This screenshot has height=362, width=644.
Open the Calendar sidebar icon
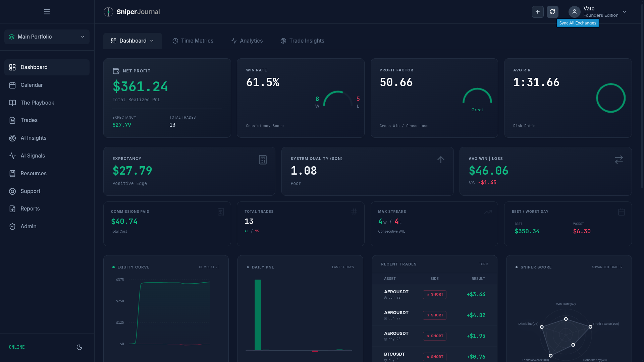tap(12, 85)
